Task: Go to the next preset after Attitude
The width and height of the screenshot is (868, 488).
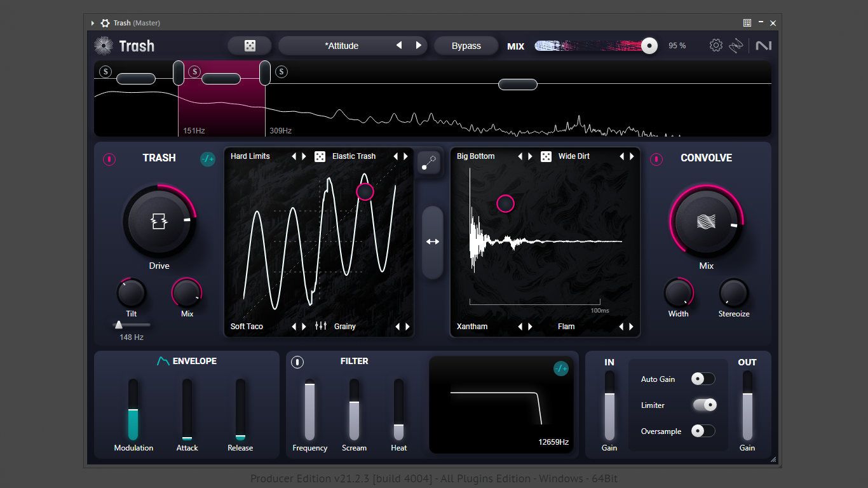Action: click(x=418, y=46)
